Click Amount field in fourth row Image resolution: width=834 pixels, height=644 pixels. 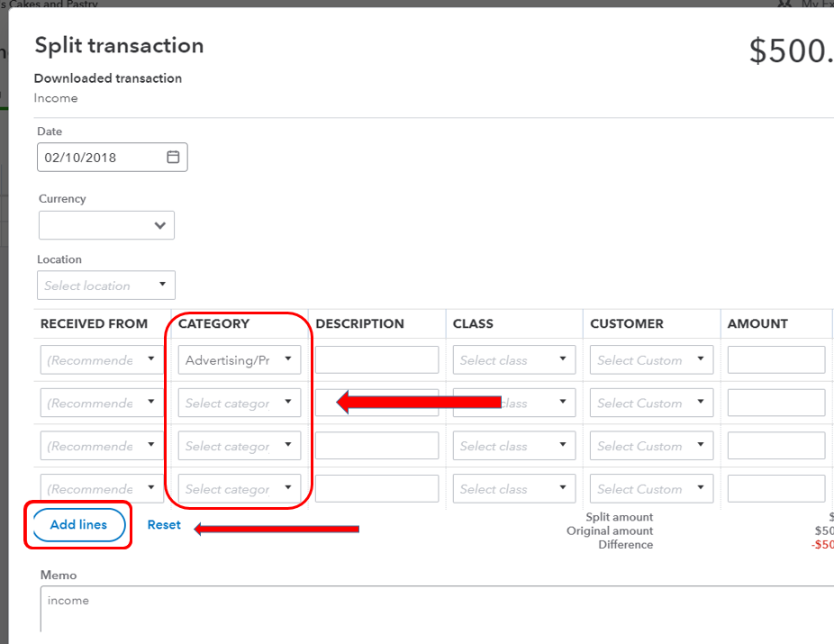(x=776, y=489)
